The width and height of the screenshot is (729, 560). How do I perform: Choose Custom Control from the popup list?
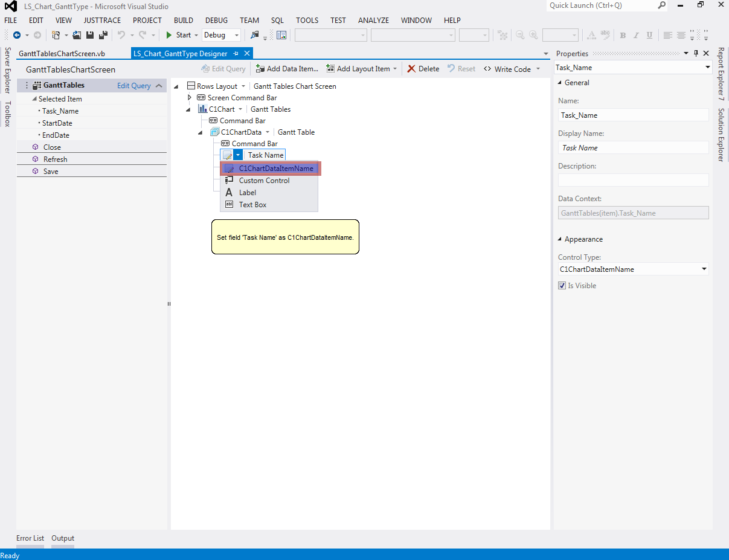coord(269,181)
